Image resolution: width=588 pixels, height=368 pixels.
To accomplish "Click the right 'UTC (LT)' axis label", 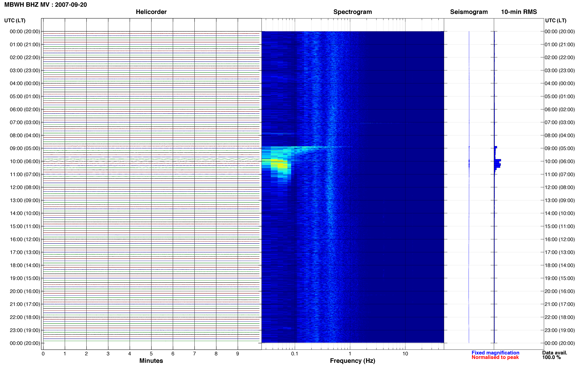I will coord(556,20).
